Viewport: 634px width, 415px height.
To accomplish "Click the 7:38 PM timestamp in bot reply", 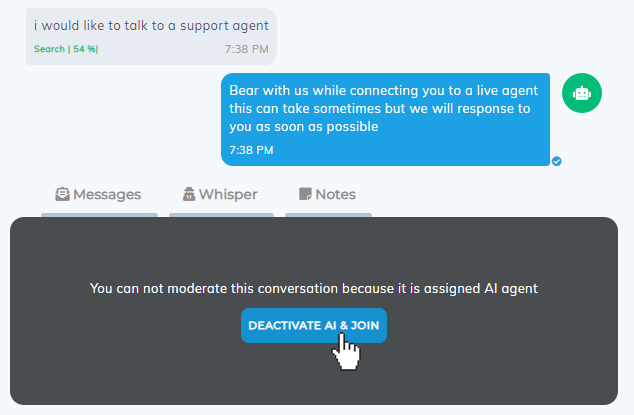I will coord(251,150).
